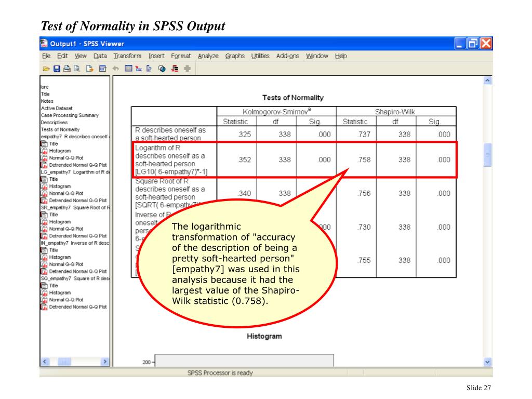Open the Graphs menu
Screen dimensions: 532x399
click(235, 56)
